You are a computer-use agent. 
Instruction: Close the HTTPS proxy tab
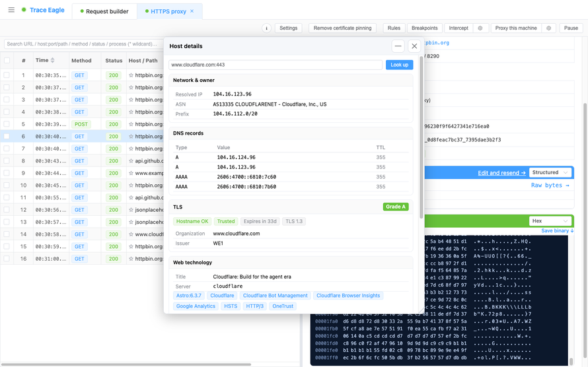(x=192, y=11)
